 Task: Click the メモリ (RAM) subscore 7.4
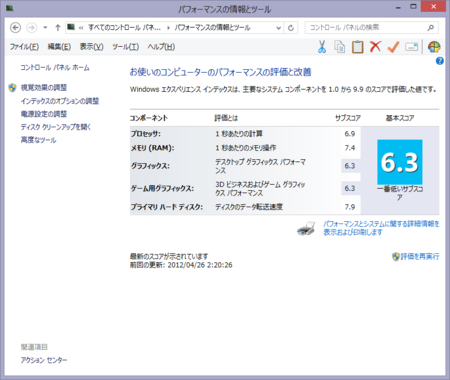(x=350, y=148)
